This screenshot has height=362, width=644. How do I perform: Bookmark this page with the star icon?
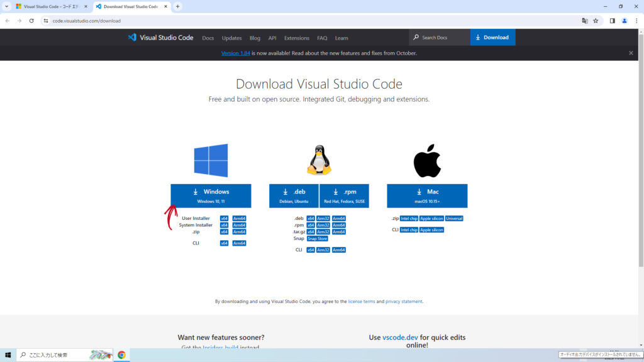tap(596, 21)
